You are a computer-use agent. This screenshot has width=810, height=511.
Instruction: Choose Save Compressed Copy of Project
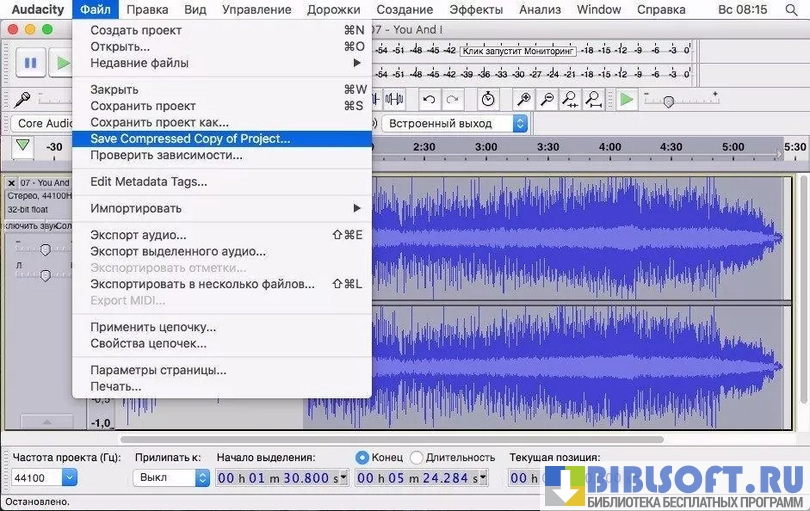coord(190,139)
